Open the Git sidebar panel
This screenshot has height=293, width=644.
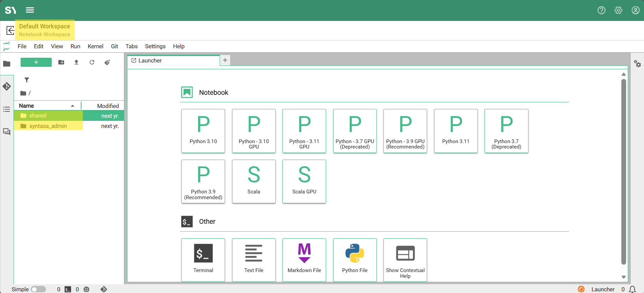point(7,86)
